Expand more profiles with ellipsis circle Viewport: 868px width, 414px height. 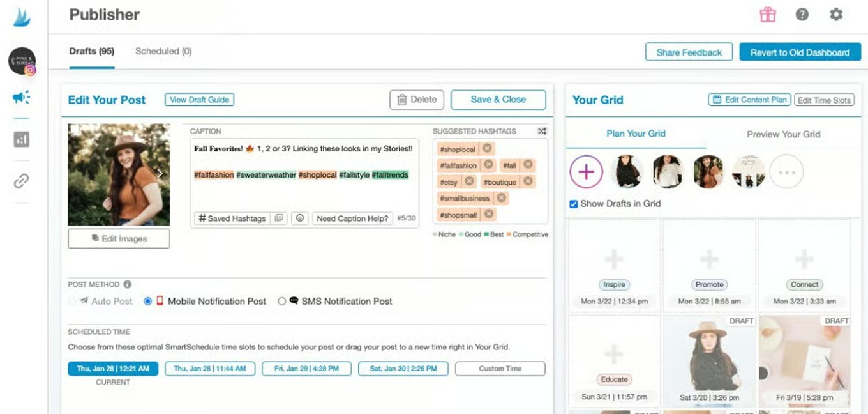point(786,172)
